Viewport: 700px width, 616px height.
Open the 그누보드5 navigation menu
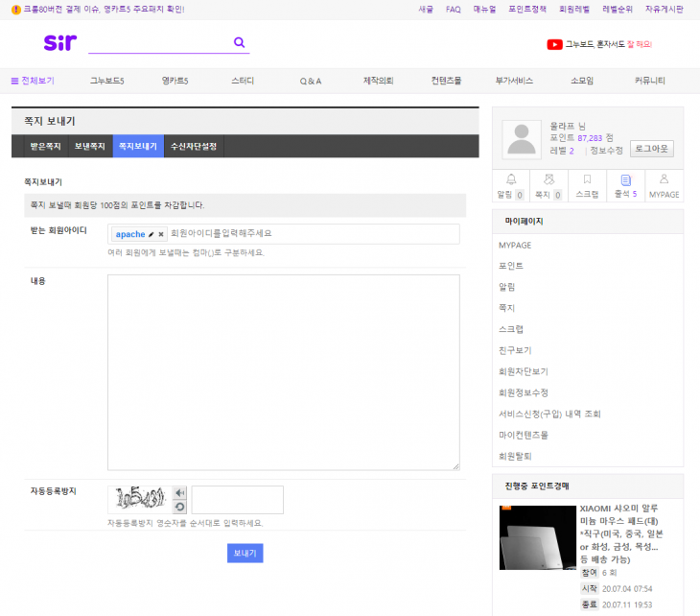pos(107,81)
